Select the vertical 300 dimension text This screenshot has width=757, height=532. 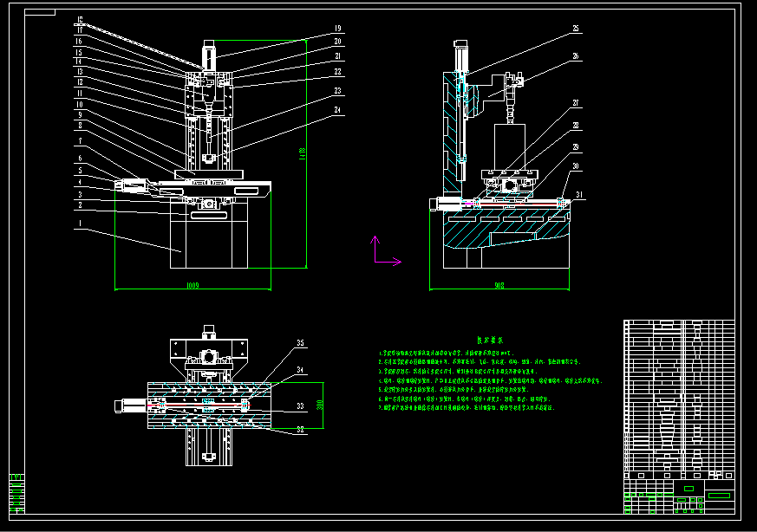320,405
